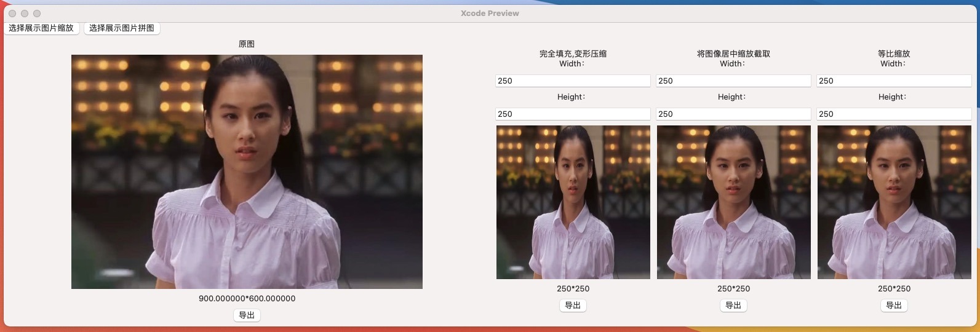Click the 250*250 text under 完全填充 image
This screenshot has width=980, height=332.
[x=573, y=288]
